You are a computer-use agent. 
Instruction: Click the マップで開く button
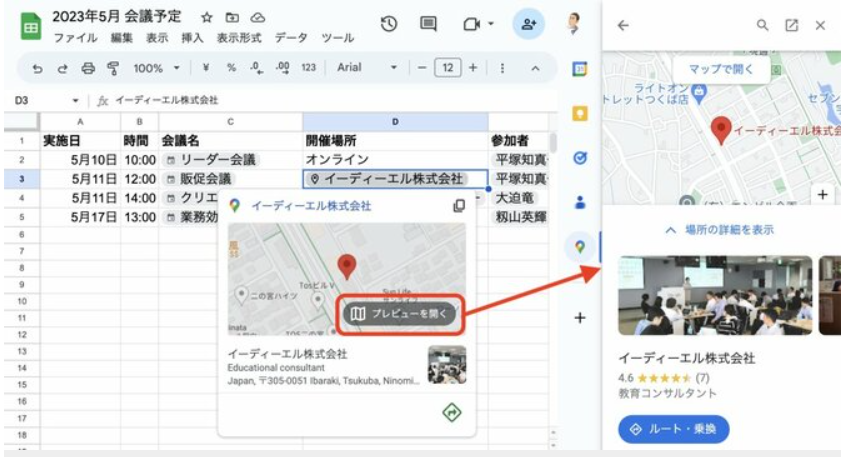[721, 69]
